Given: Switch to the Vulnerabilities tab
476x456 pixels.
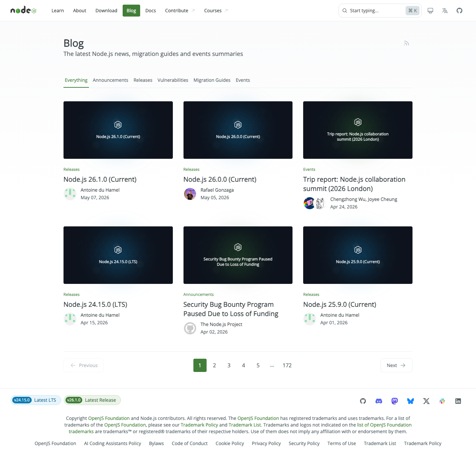Looking at the screenshot, I should point(173,80).
